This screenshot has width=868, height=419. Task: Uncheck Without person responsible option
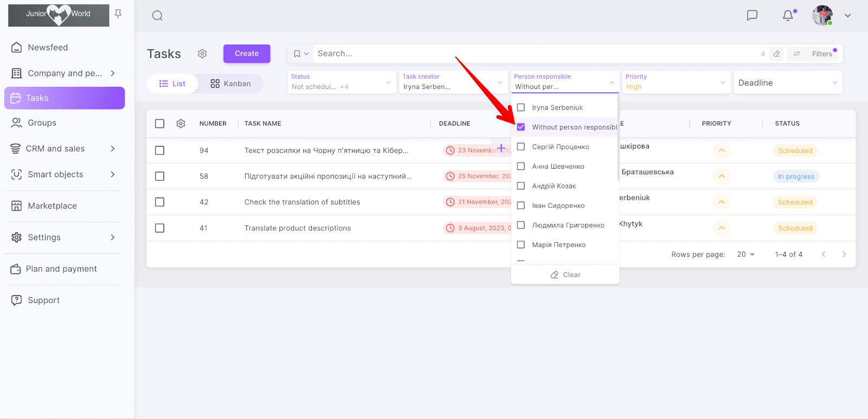tap(521, 127)
